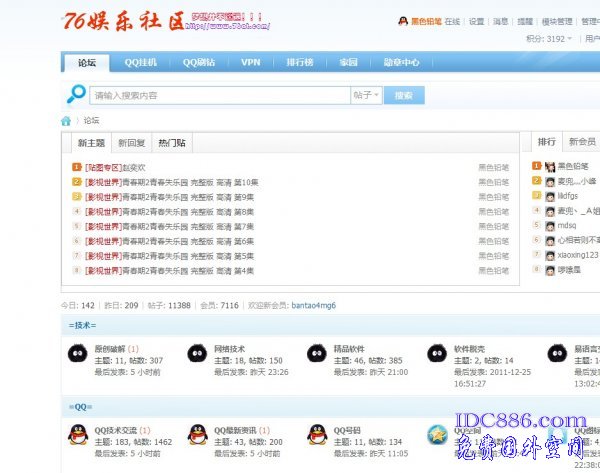Click the 精品软件 forum icon
This screenshot has height=473, width=600.
(x=316, y=354)
